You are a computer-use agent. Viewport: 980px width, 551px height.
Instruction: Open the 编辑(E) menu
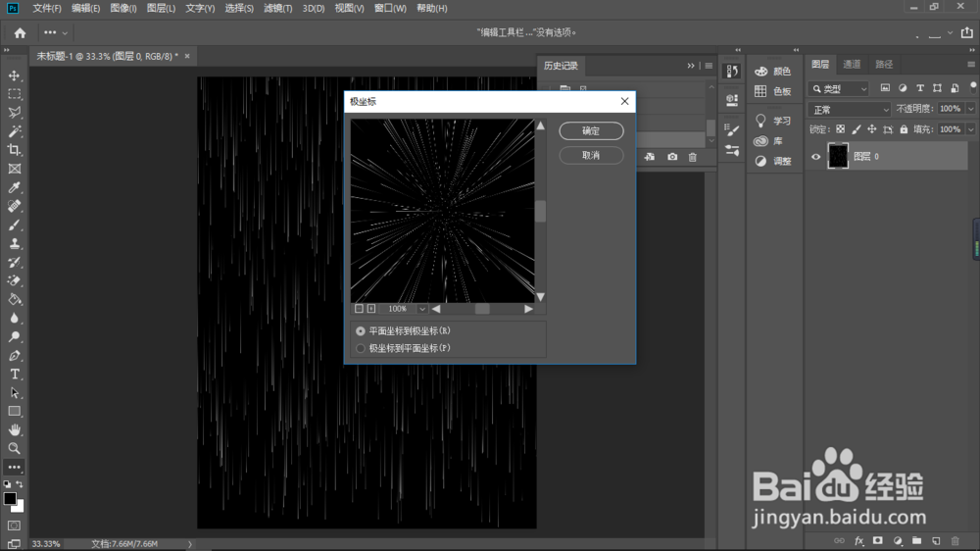[x=85, y=8]
